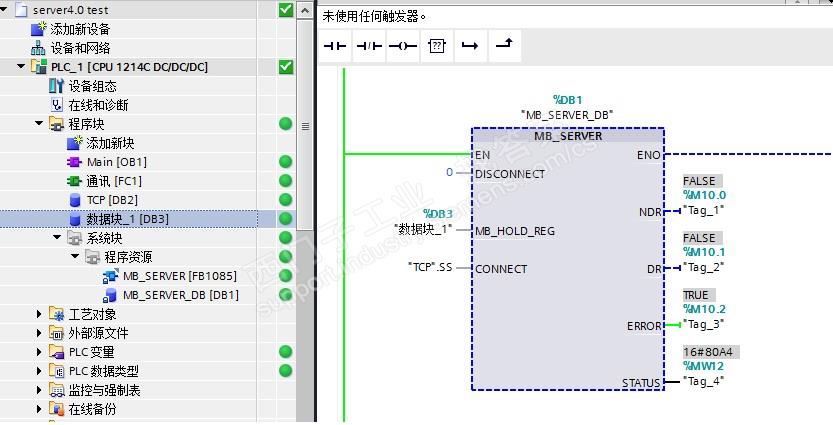This screenshot has width=833, height=425.
Task: Expand the 工艺对象 folder arrow
Action: 39,314
